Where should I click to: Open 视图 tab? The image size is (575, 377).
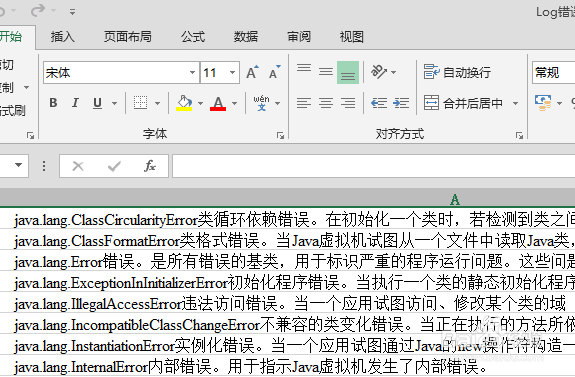tap(352, 37)
